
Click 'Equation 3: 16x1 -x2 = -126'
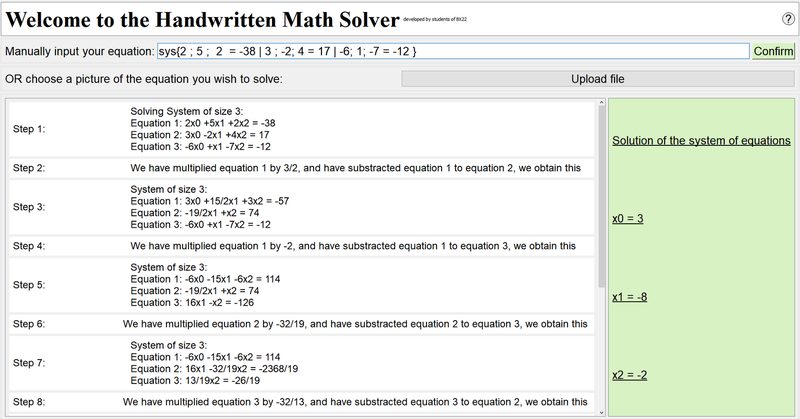point(192,303)
